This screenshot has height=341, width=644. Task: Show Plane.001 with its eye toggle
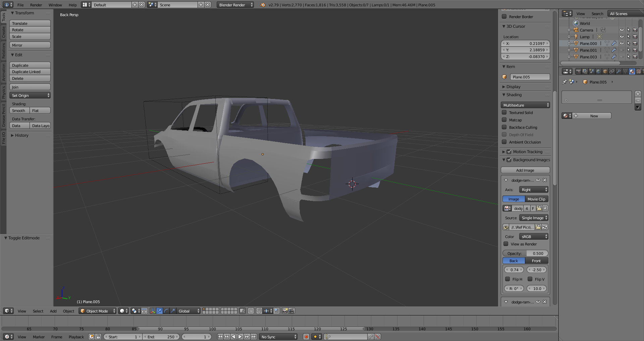click(622, 50)
